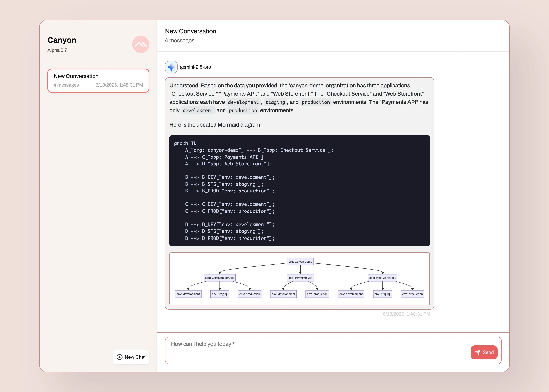Click the 'graph TD' line in code block
This screenshot has width=549, height=392.
[x=185, y=143]
